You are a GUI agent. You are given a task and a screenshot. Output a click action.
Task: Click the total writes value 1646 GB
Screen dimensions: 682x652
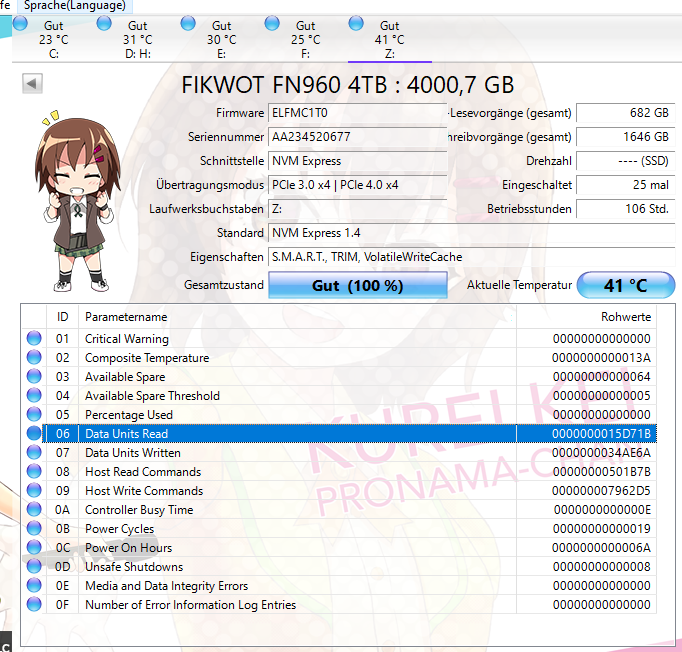point(625,137)
